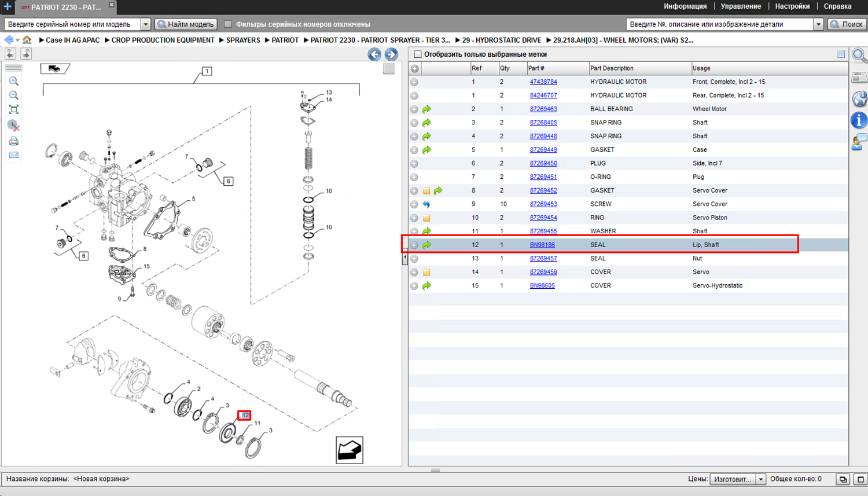Screen dimensions: 868x496
Task: Click the green arrow in the BN98605 row
Action: 426,286
